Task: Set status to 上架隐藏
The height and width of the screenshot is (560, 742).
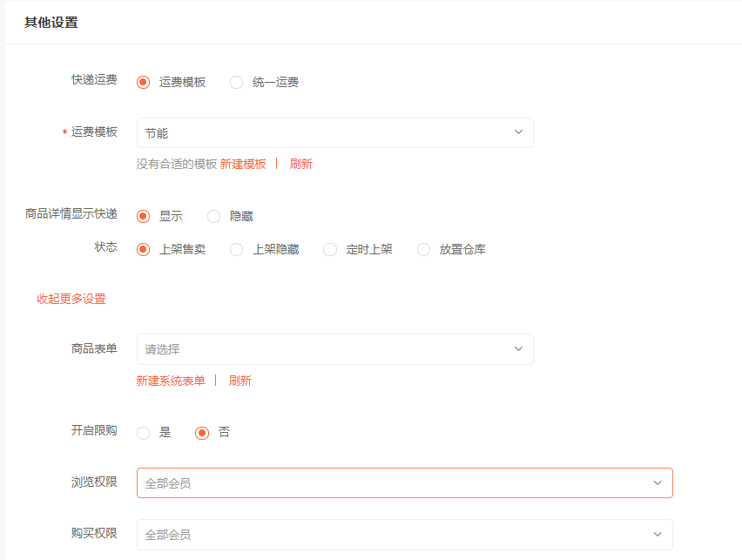Action: [x=237, y=250]
